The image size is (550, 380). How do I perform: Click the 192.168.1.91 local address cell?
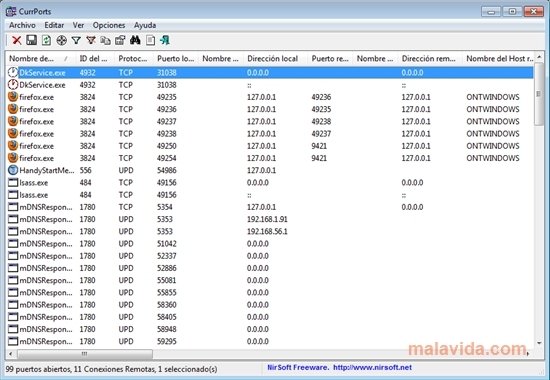(267, 219)
